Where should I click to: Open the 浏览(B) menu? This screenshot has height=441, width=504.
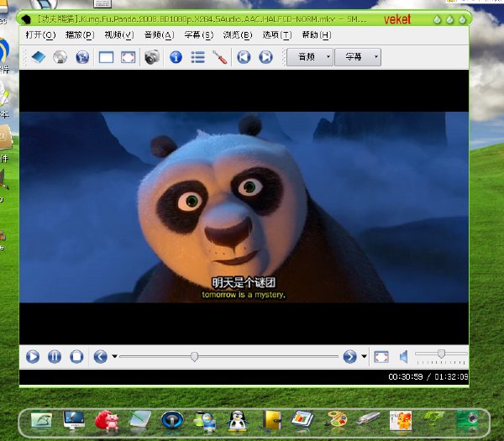[x=238, y=34]
